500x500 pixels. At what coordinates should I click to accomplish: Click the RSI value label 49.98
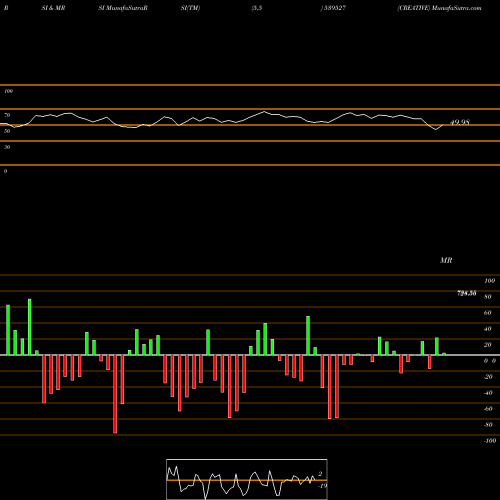[460, 122]
